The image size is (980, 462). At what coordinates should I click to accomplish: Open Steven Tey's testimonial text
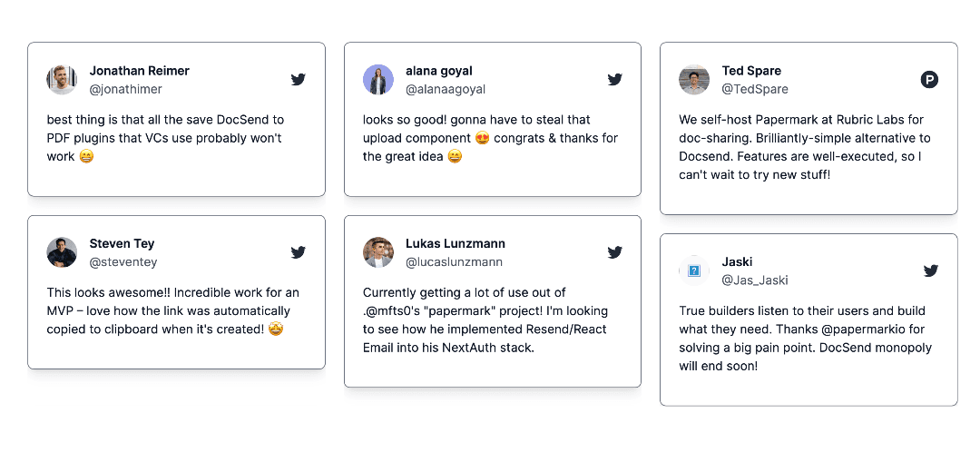click(173, 311)
